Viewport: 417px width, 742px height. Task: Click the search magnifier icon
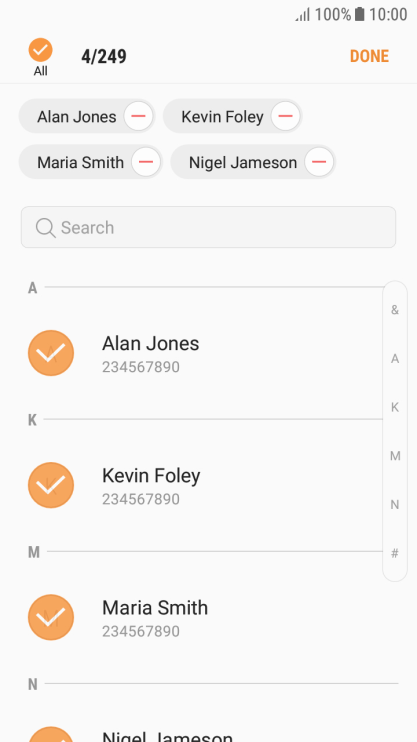[45, 228]
